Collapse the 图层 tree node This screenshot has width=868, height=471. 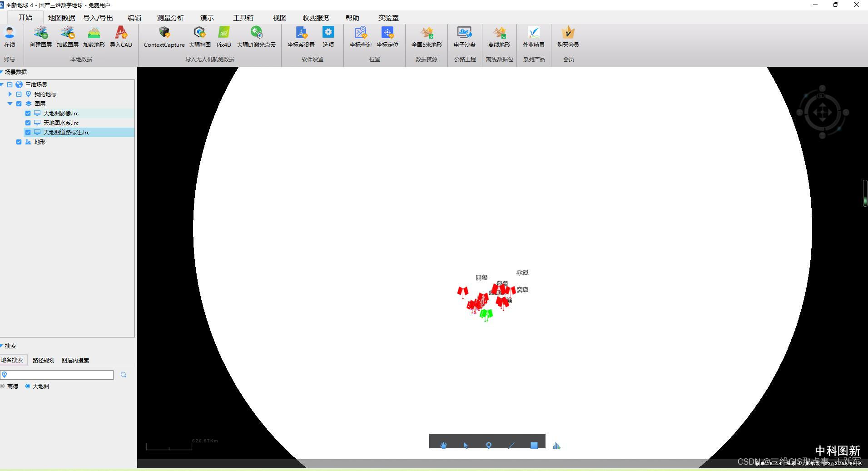coord(10,104)
